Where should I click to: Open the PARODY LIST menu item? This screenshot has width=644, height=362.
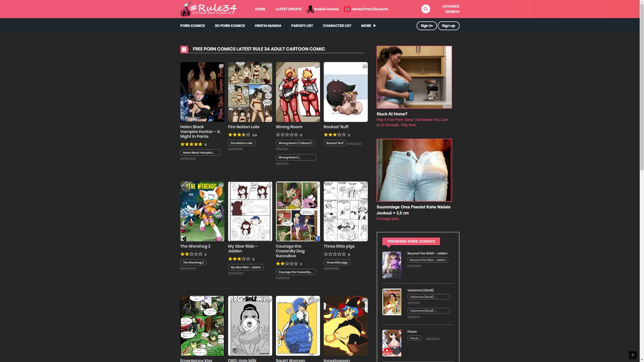pos(302,26)
